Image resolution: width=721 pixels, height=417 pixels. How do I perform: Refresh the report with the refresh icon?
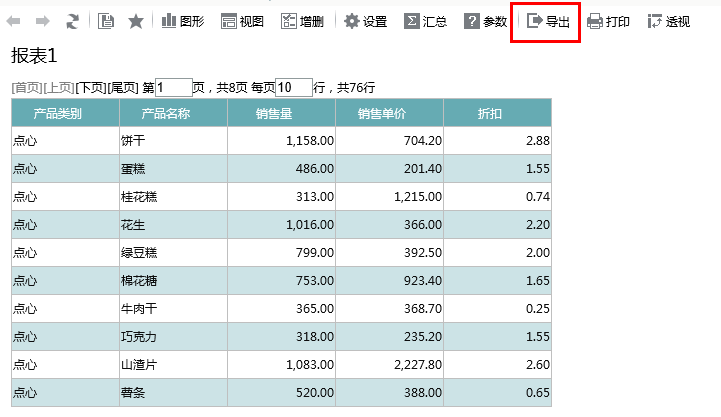click(x=72, y=21)
